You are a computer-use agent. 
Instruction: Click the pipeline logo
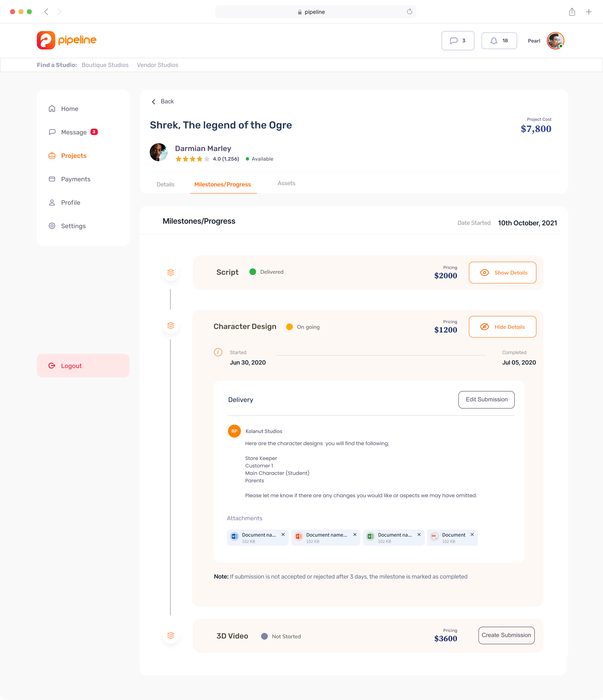[67, 40]
